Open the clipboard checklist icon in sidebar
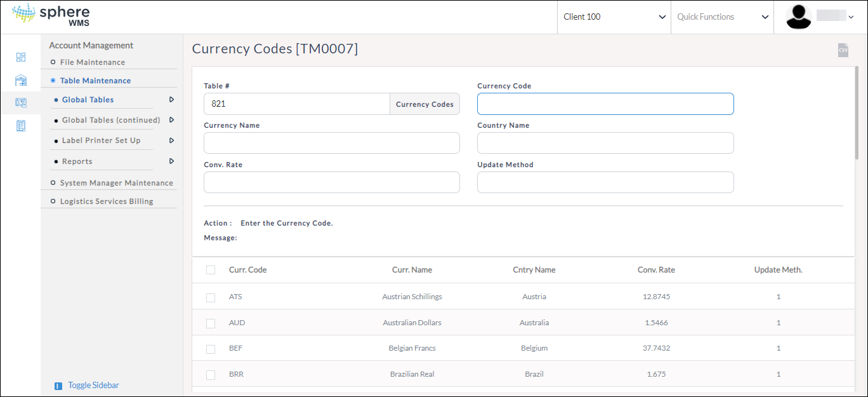The width and height of the screenshot is (868, 397). (x=21, y=126)
